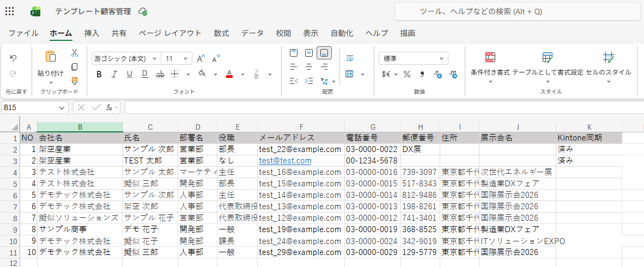Apply percent style format
This screenshot has height=267, width=644.
(x=407, y=74)
